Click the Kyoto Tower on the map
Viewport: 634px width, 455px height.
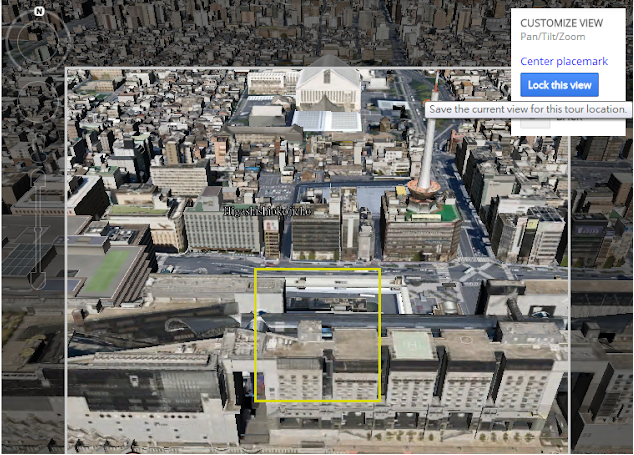423,158
